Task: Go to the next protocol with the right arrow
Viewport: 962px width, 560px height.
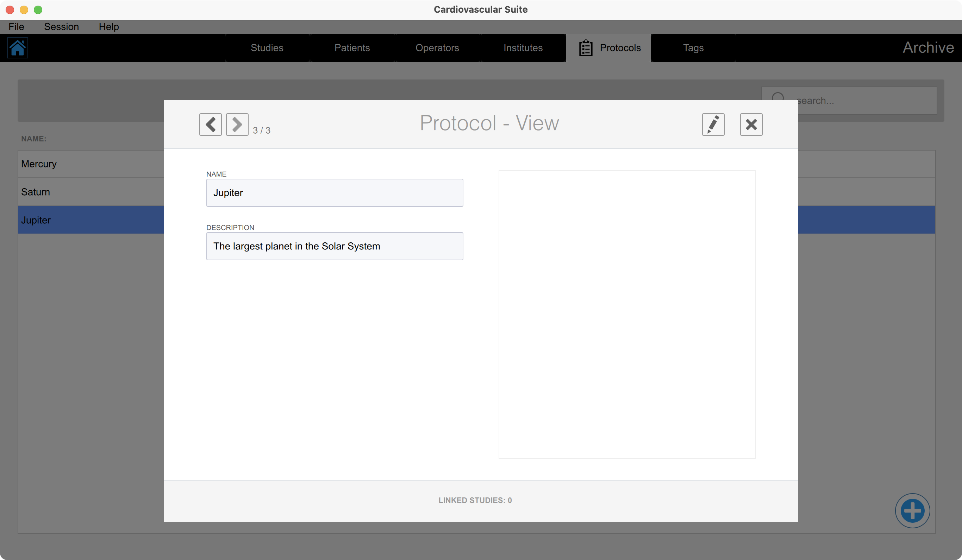Action: [237, 125]
